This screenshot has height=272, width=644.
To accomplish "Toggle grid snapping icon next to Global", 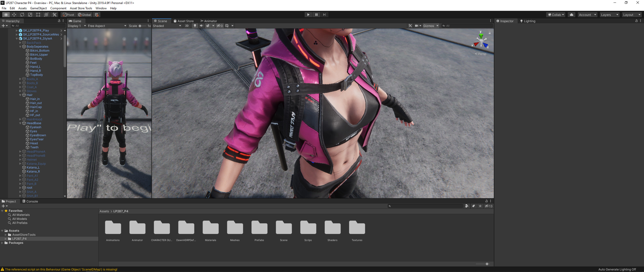I will pos(97,15).
